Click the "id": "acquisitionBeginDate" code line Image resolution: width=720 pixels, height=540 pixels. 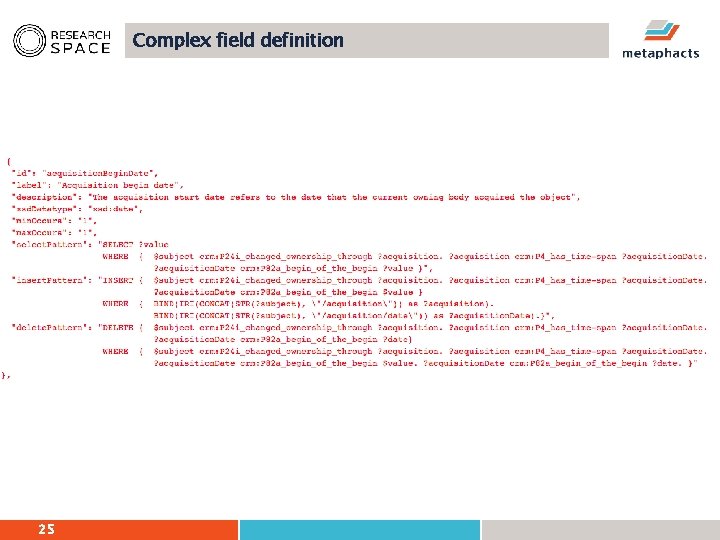(x=85, y=173)
